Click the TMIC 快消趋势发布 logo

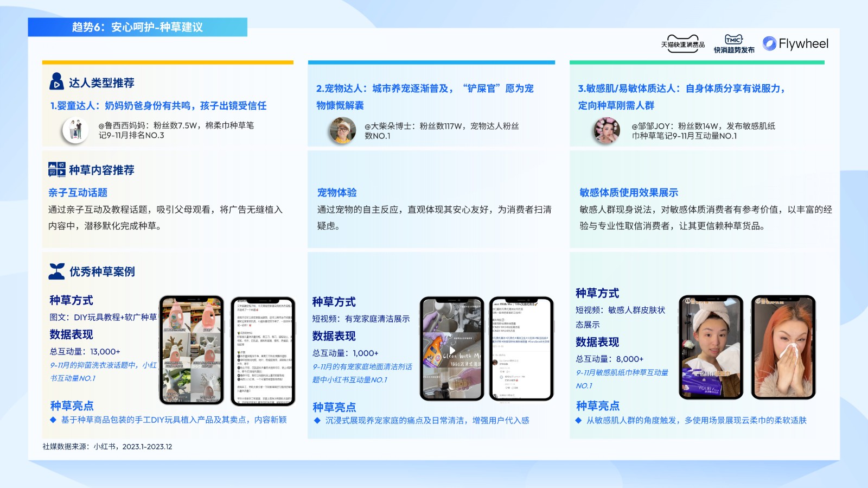coord(734,44)
